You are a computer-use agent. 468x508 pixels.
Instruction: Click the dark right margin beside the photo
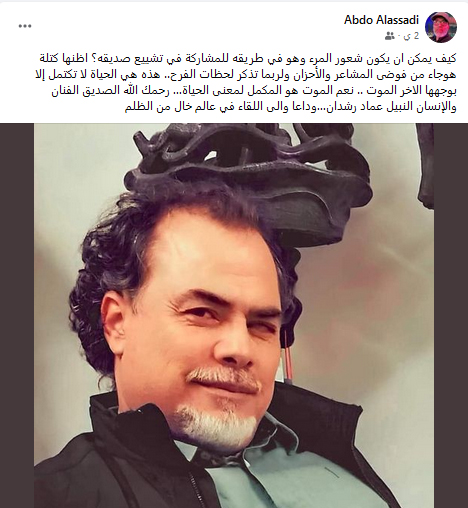coord(451,315)
